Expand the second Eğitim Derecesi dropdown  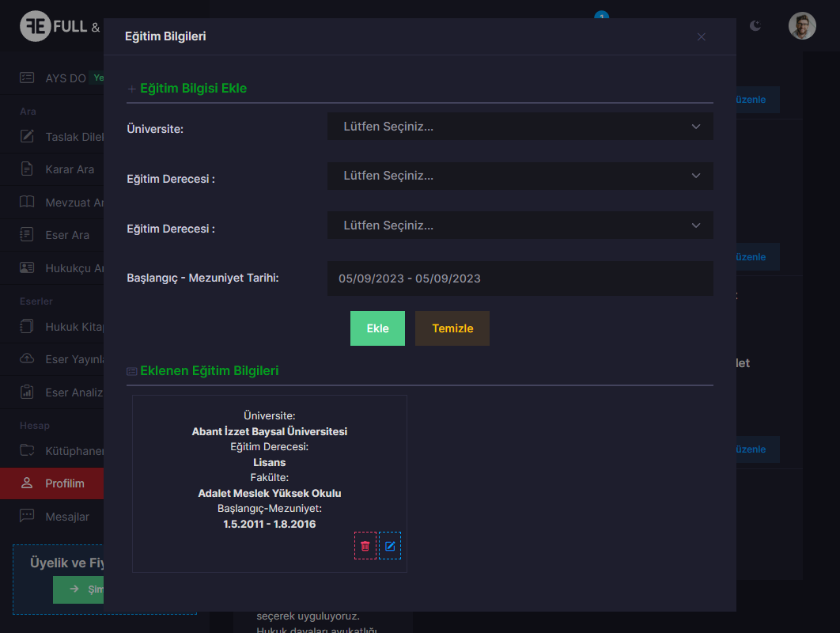click(520, 226)
